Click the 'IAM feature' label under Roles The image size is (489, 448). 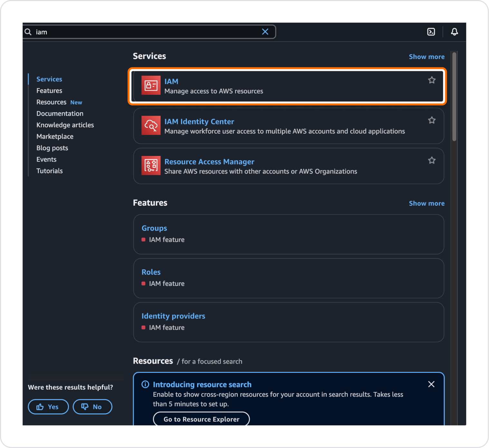[167, 284]
